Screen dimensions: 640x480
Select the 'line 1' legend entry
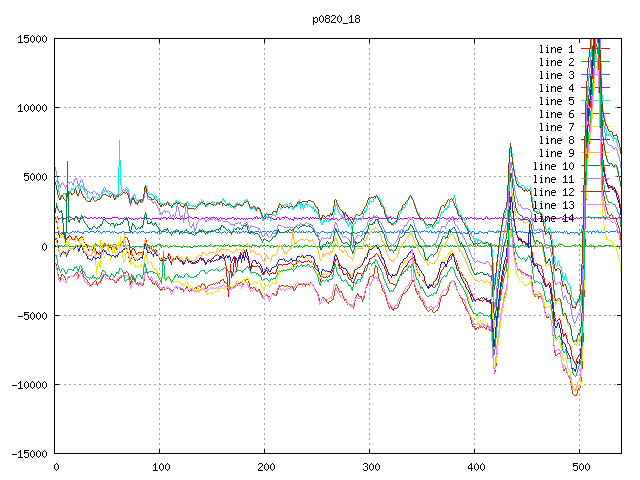pyautogui.click(x=556, y=49)
